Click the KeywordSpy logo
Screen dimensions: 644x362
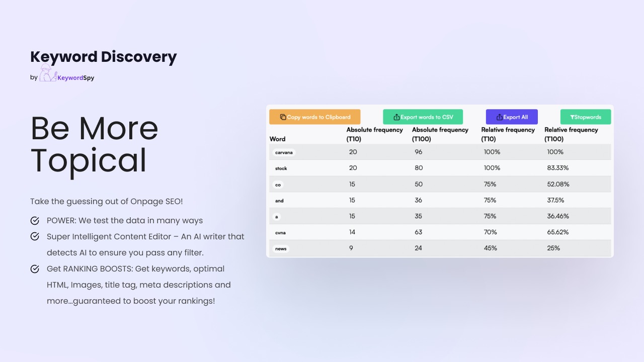[67, 74]
